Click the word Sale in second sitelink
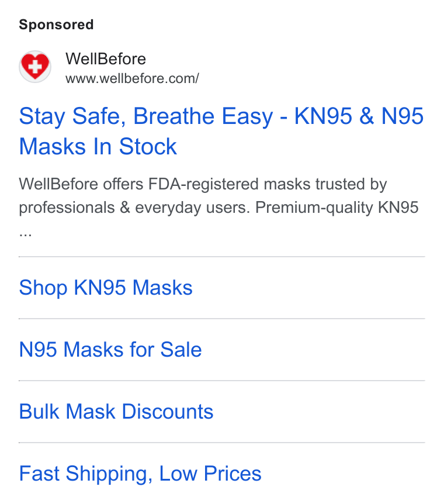Screen dimensions: 444x504 (181, 350)
